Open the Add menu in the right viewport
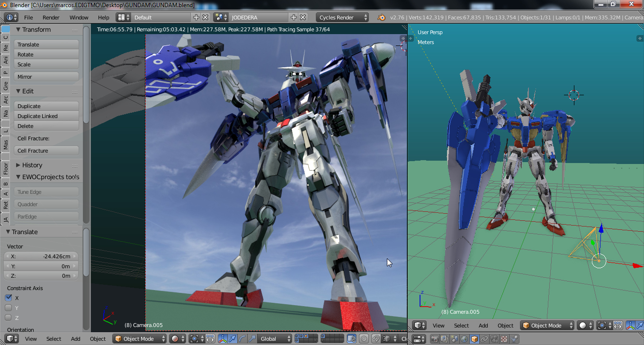Screen dimensions: 644x345 483,326
